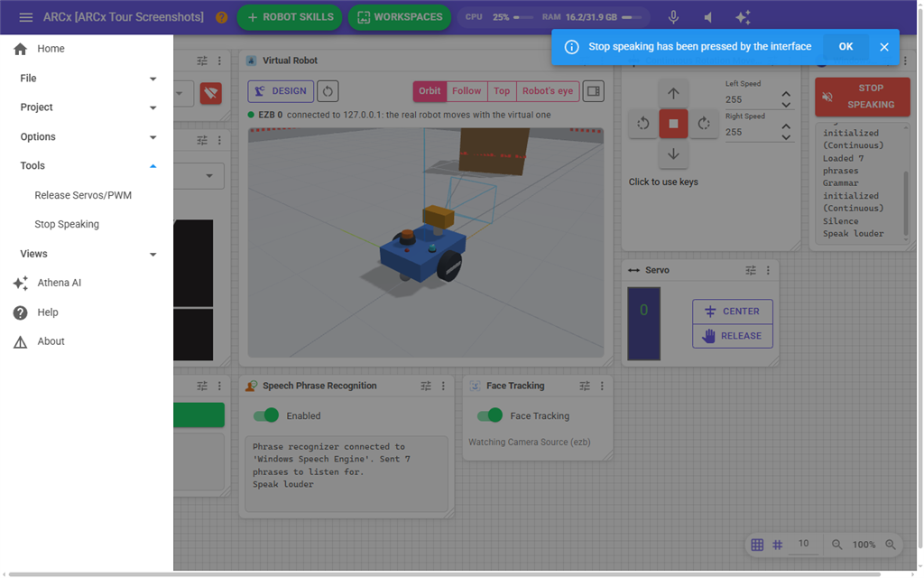The width and height of the screenshot is (924, 578).
Task: Switch the camera to Follow mode
Action: 467,91
